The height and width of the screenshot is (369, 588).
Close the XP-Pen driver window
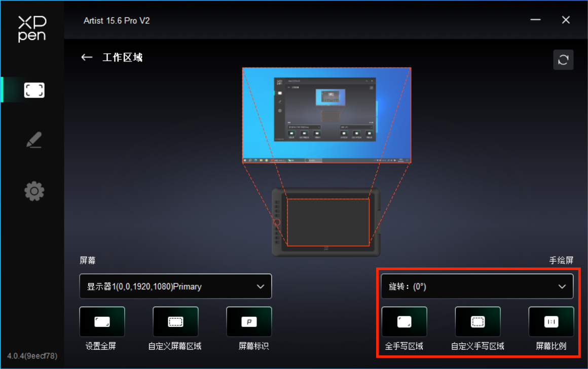click(566, 20)
